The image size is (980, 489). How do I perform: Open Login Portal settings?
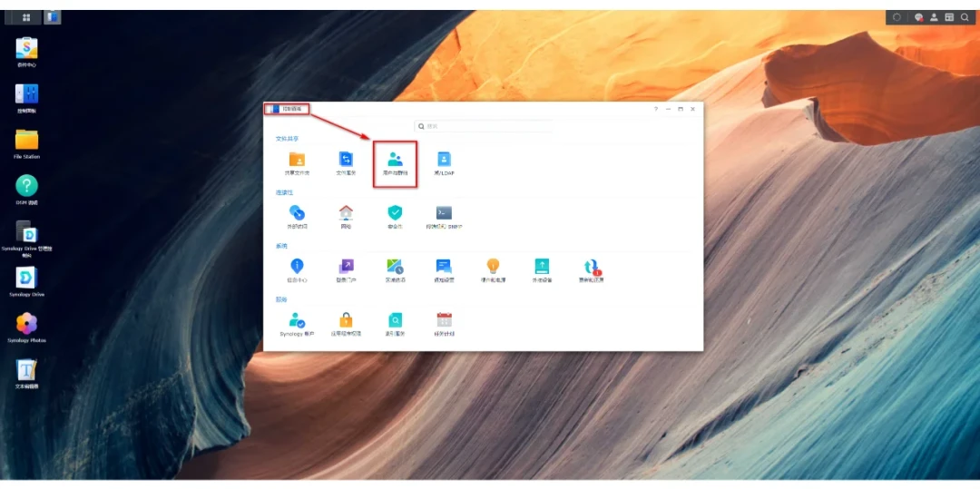coord(346,271)
